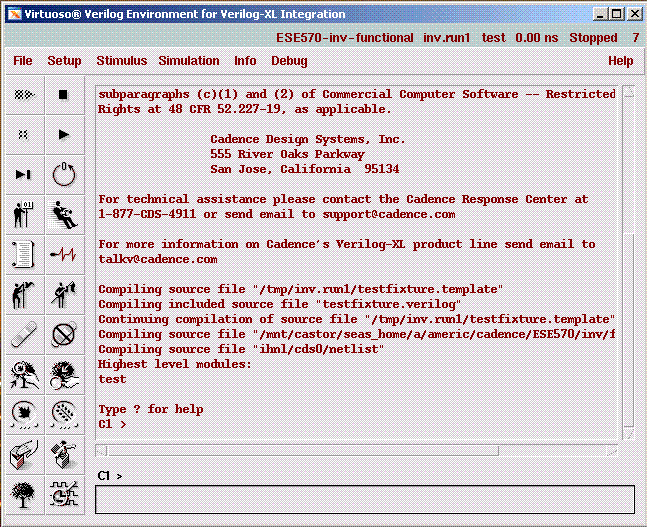Click the scroll-left arrow of horizontal scrollbar
The height and width of the screenshot is (527, 647).
pyautogui.click(x=101, y=451)
